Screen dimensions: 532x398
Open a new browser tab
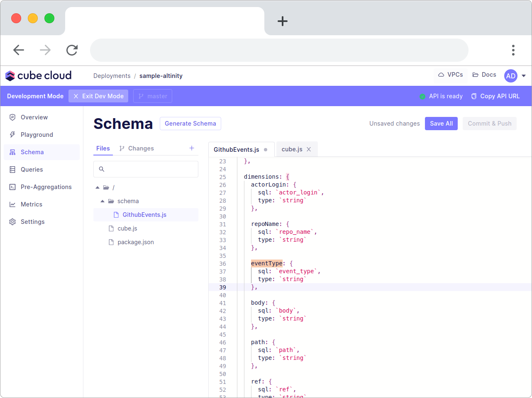(282, 21)
